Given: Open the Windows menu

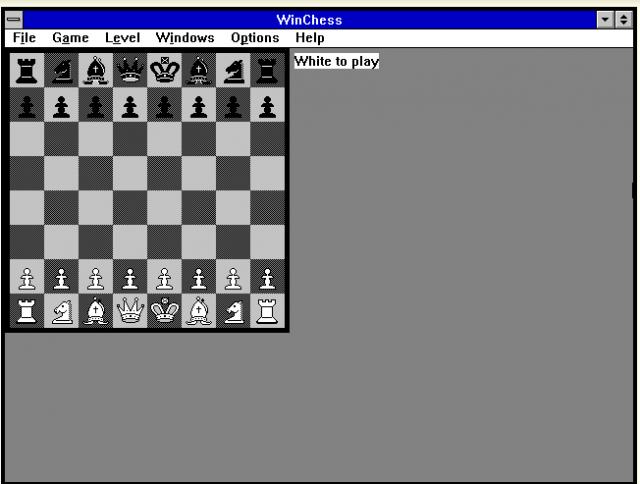Looking at the screenshot, I should (185, 38).
